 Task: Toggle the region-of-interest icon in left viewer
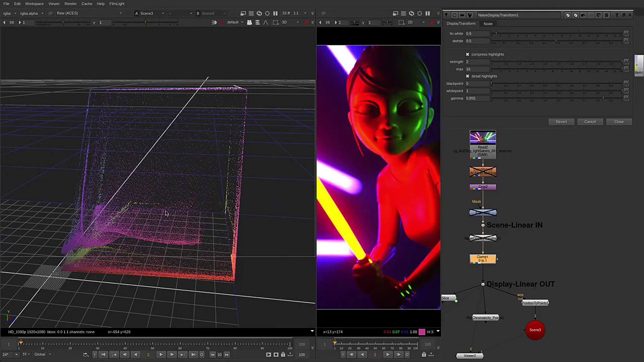(275, 22)
